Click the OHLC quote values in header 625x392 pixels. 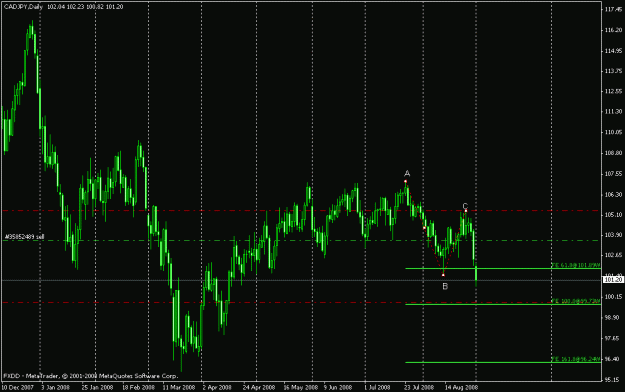coord(85,7)
